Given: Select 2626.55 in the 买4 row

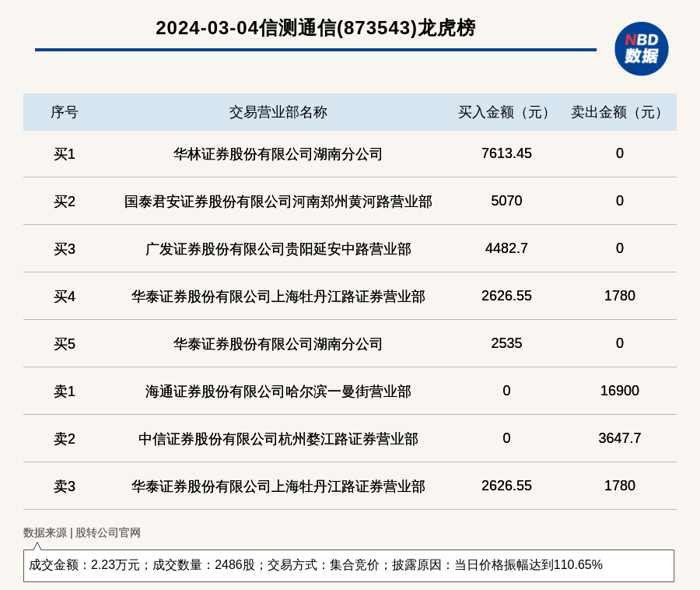Looking at the screenshot, I should (506, 296).
